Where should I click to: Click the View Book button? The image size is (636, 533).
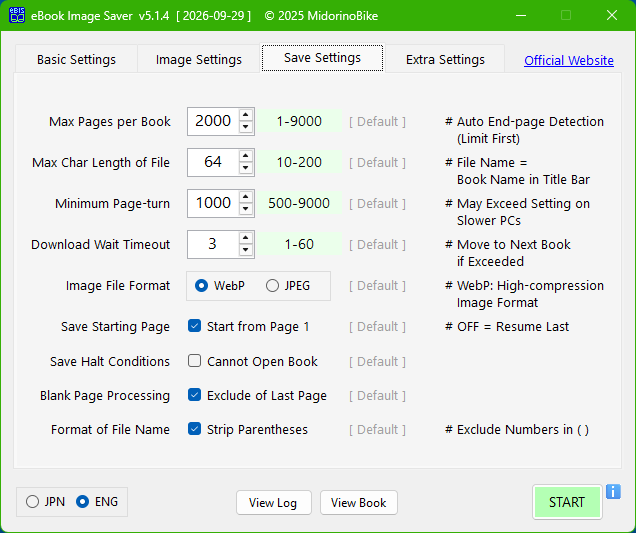359,503
